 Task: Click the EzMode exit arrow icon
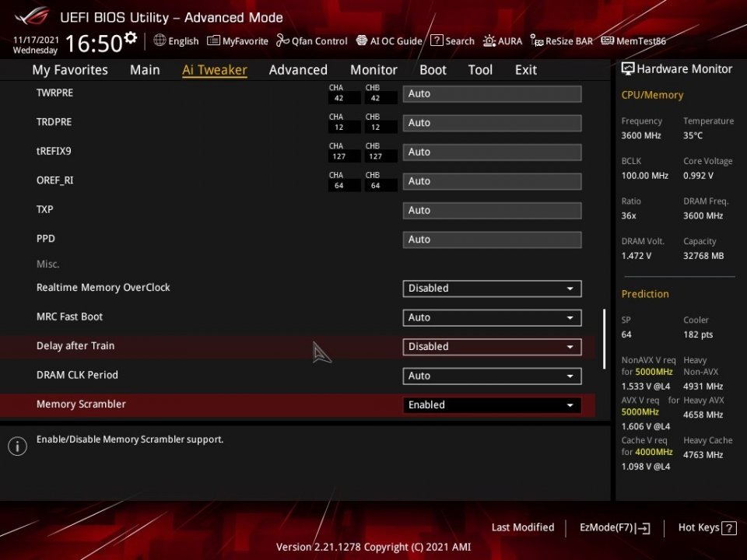click(643, 527)
